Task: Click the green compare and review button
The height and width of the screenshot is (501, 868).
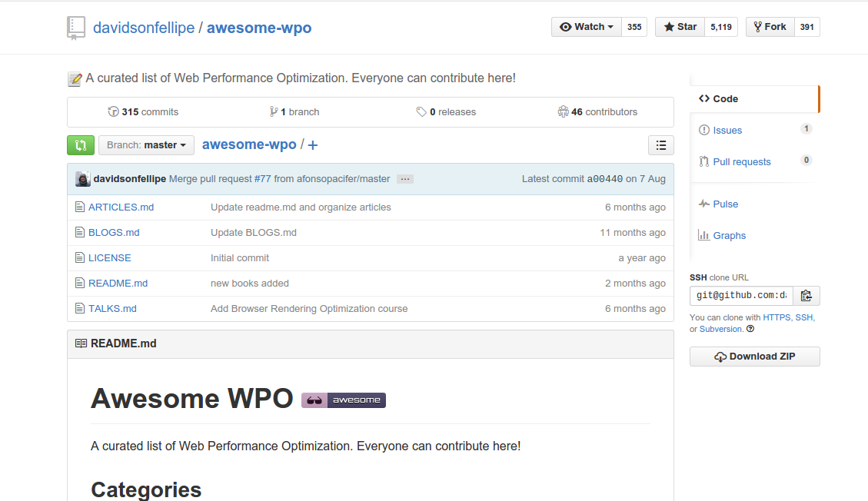Action: click(81, 145)
